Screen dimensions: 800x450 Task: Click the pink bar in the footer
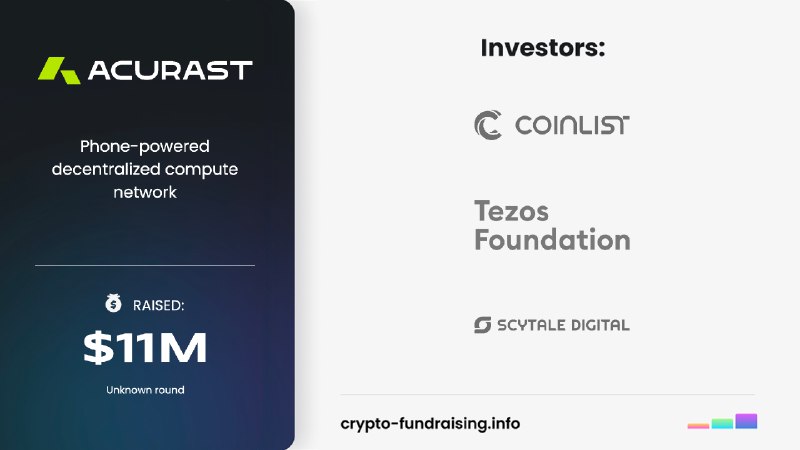pyautogui.click(x=698, y=426)
